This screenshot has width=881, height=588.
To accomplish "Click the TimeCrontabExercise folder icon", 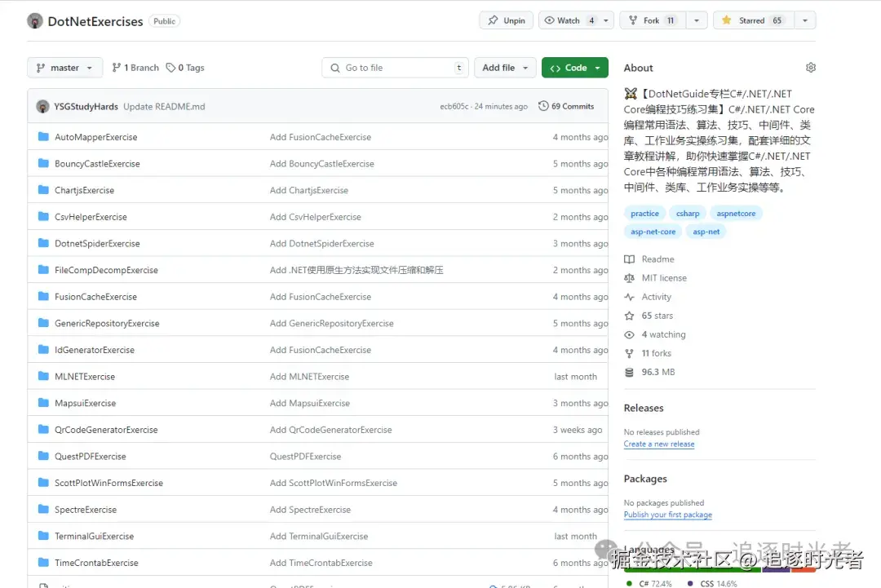I will click(x=43, y=562).
